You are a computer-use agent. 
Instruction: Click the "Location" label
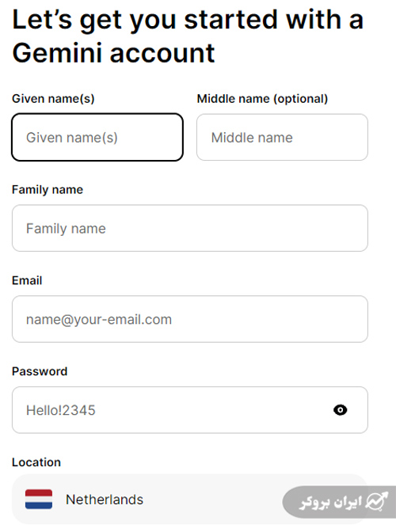click(36, 462)
